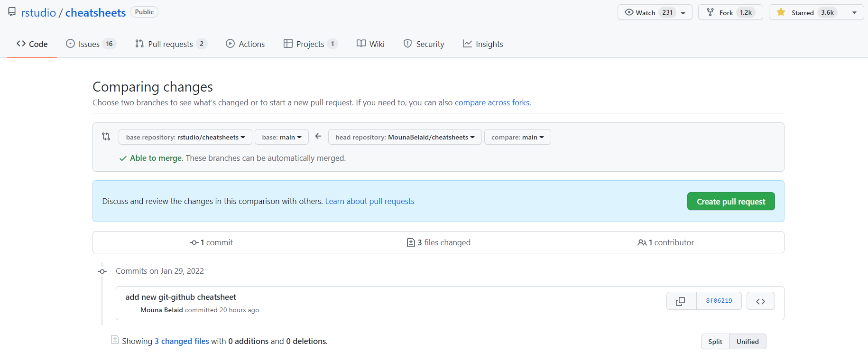The width and height of the screenshot is (868, 353).
Task: Click the repository icon beside rstudio
Action: tap(12, 12)
